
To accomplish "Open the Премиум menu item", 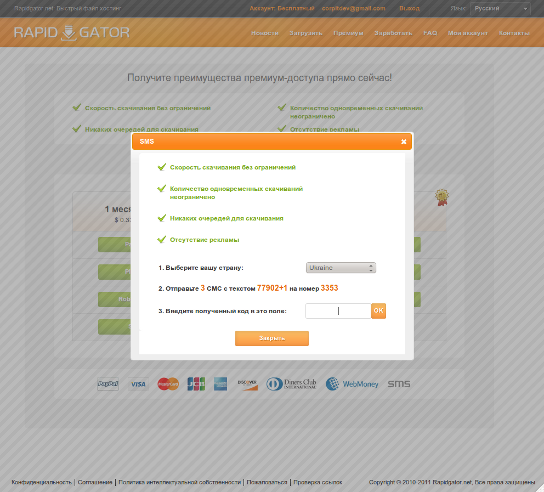I will click(x=348, y=33).
